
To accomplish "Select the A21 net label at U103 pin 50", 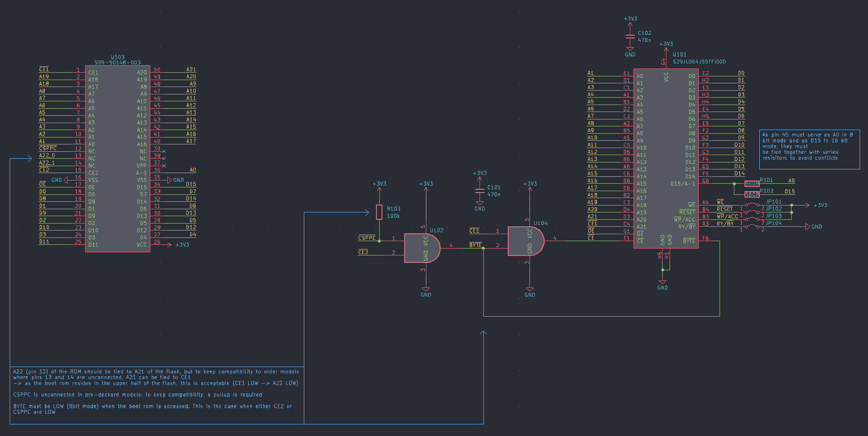I will click(191, 69).
